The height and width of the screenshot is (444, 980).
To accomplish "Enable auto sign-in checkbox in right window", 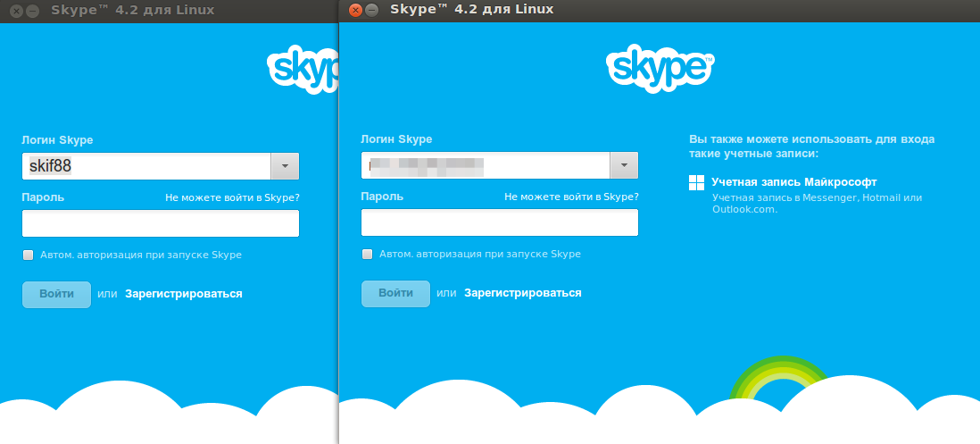I will click(367, 255).
